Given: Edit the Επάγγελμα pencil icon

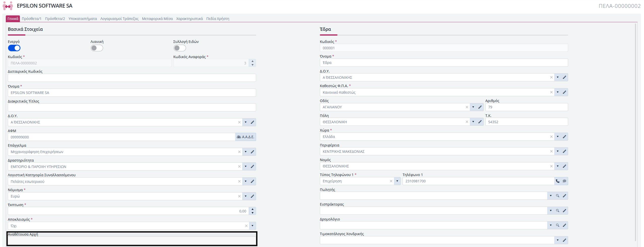Looking at the screenshot, I should click(252, 152).
